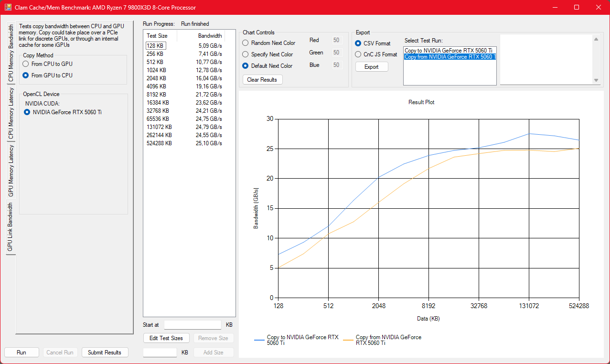Minimize the Clam benchmark window

point(555,7)
